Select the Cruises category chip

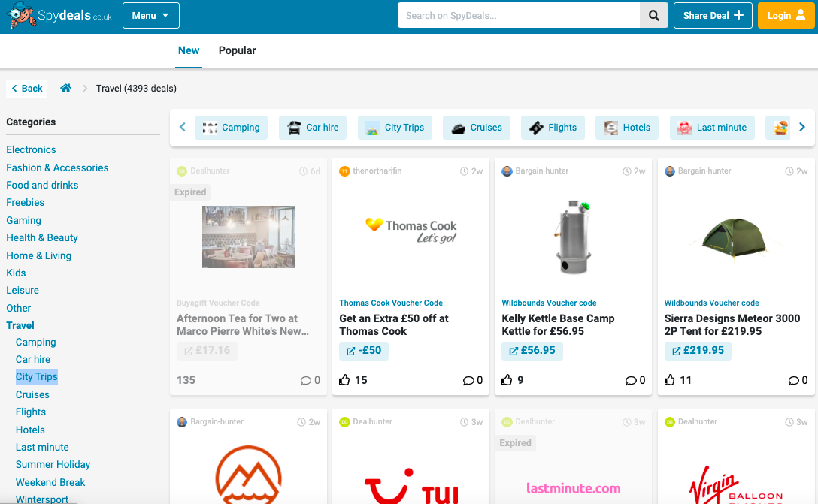click(477, 128)
